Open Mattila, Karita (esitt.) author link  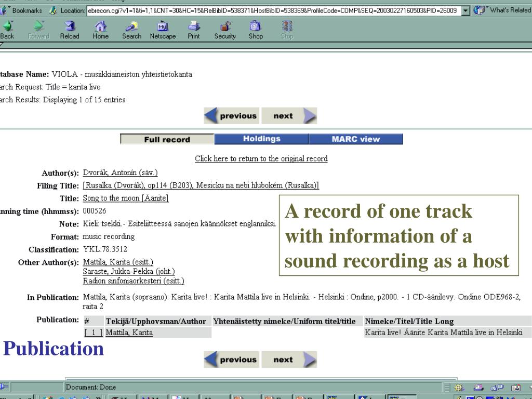click(118, 262)
